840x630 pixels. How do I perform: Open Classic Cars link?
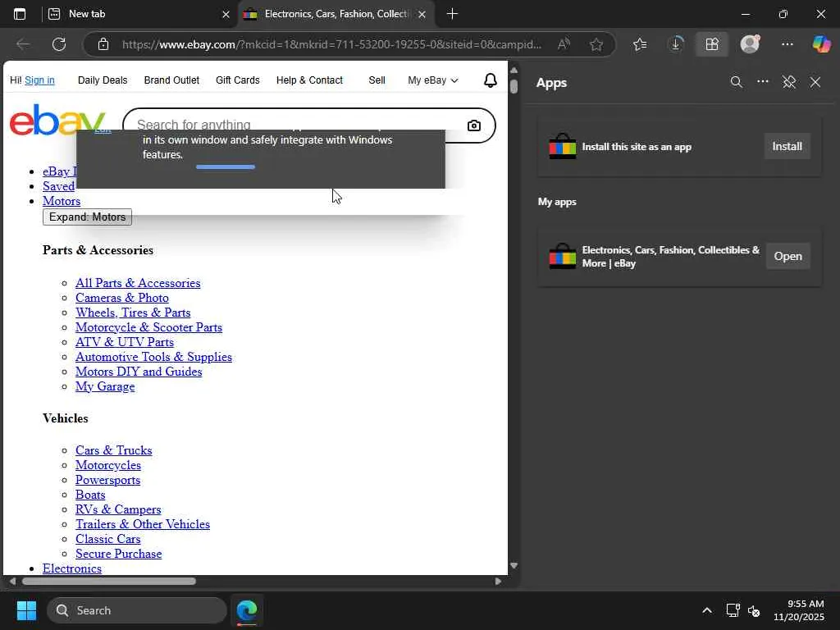point(107,539)
